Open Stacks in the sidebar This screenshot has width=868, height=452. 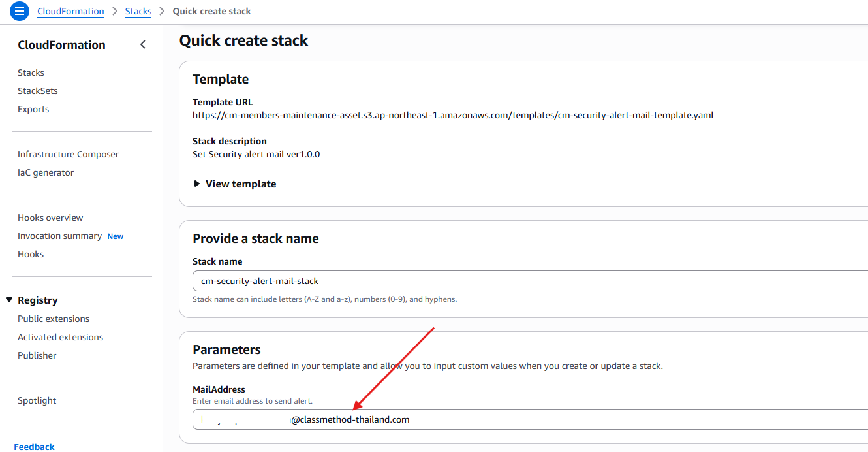31,73
